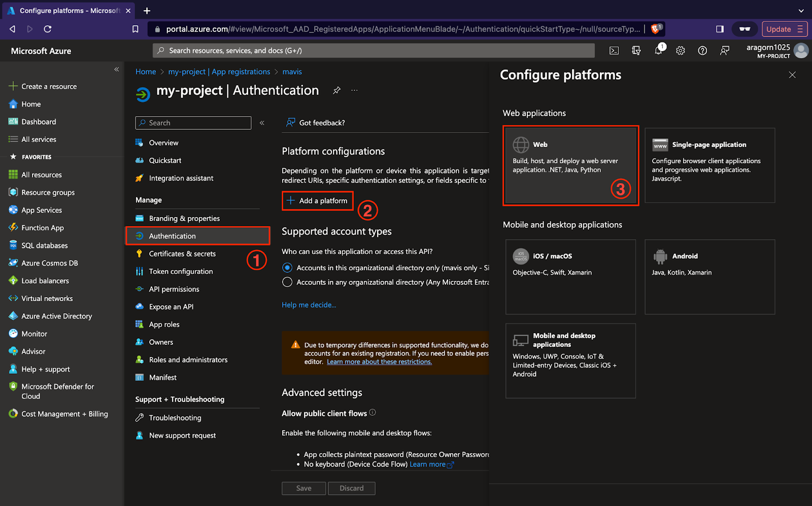
Task: Open Directories and subscriptions filter icon
Action: 636,51
